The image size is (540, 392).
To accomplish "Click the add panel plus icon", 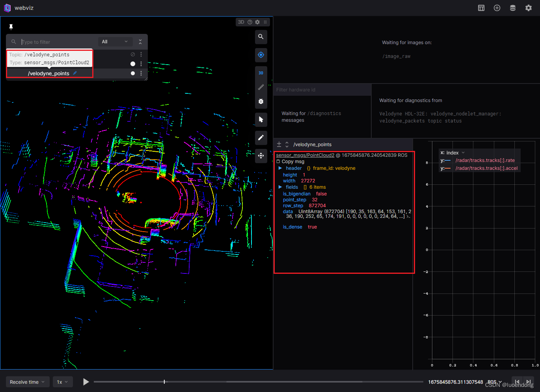I will (x=497, y=8).
